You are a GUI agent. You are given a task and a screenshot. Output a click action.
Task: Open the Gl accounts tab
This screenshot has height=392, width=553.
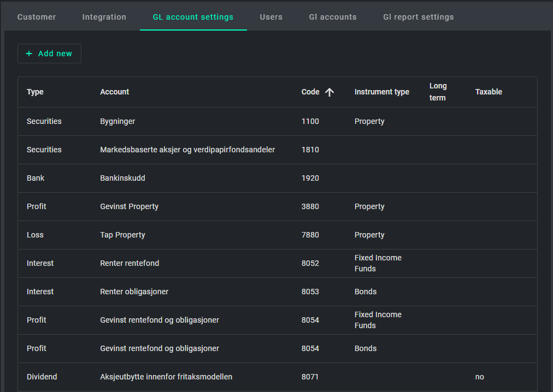tap(333, 17)
